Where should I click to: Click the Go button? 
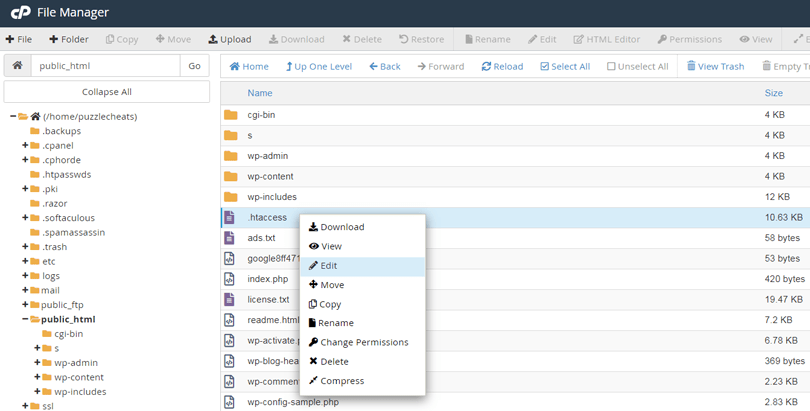click(x=194, y=66)
